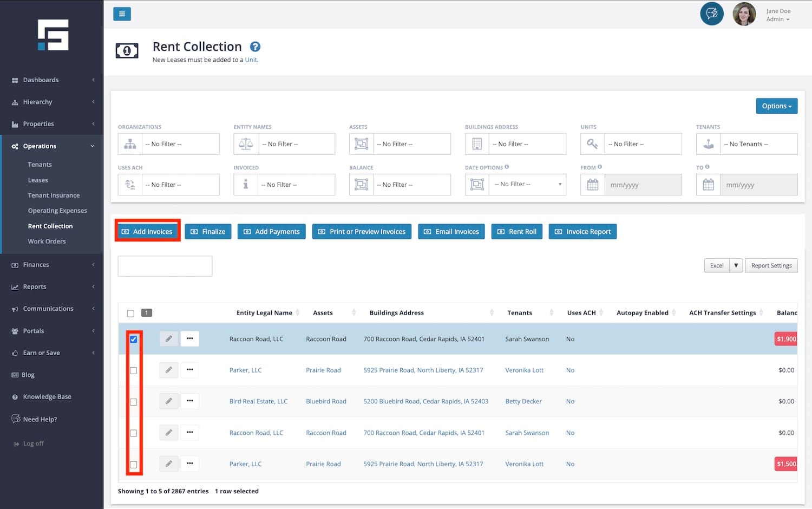
Task: Open ellipsis actions for first Parker, LLC row
Action: 189,370
